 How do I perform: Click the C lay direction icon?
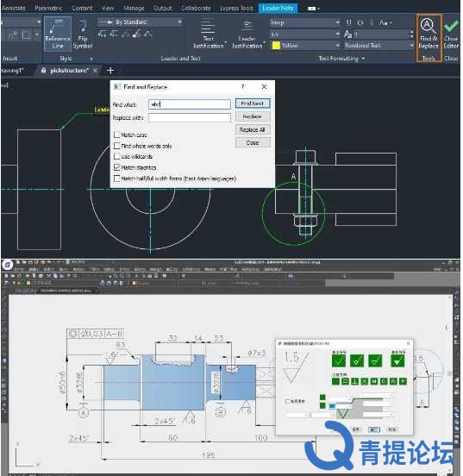[384, 381]
